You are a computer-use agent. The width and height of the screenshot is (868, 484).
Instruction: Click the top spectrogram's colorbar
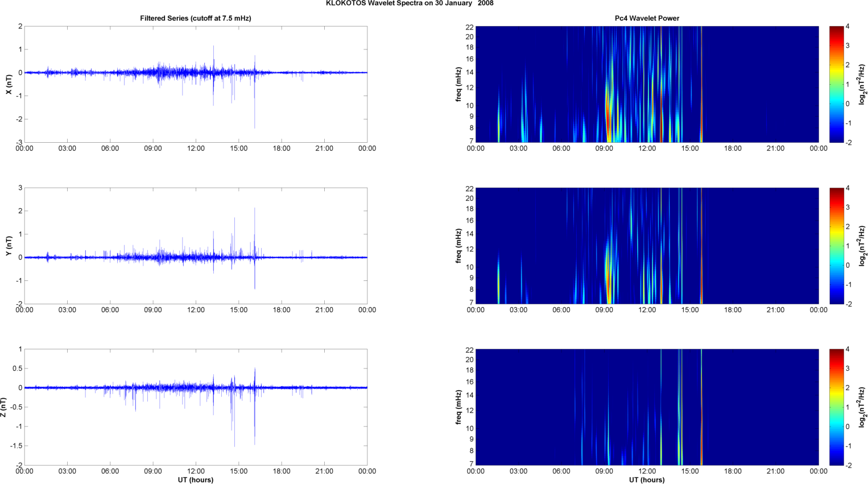[x=836, y=84]
